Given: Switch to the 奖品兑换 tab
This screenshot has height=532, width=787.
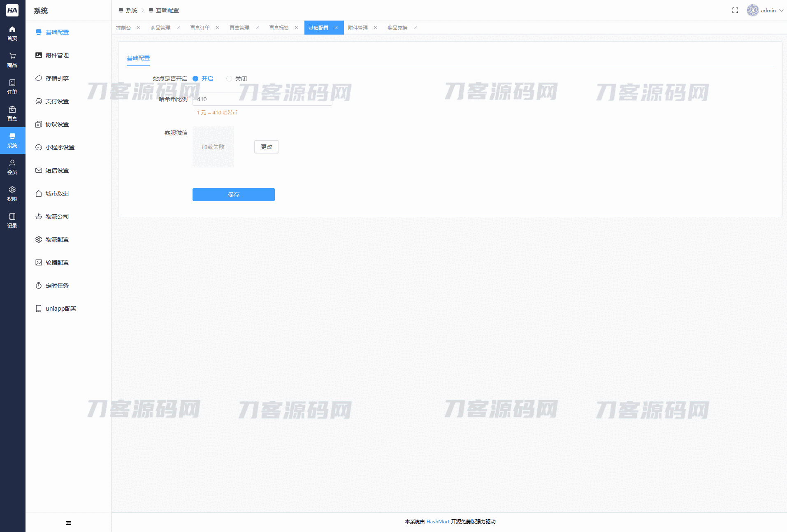Looking at the screenshot, I should tap(397, 28).
